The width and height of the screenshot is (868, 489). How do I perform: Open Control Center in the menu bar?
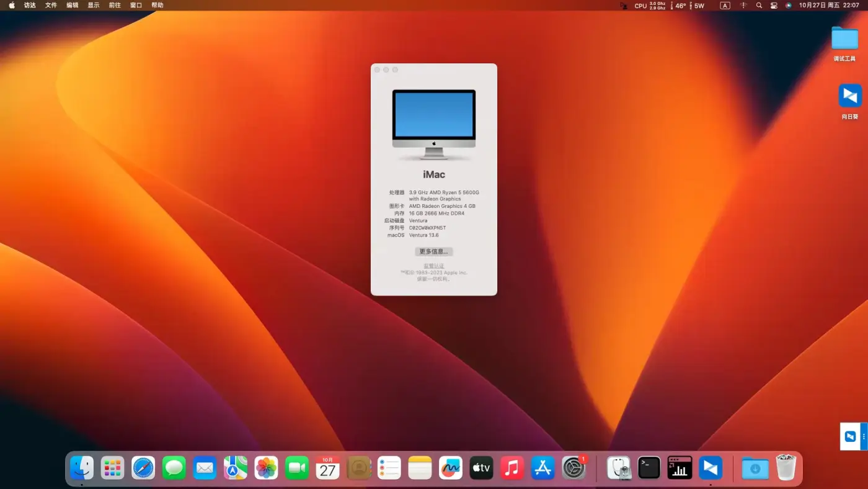point(774,5)
